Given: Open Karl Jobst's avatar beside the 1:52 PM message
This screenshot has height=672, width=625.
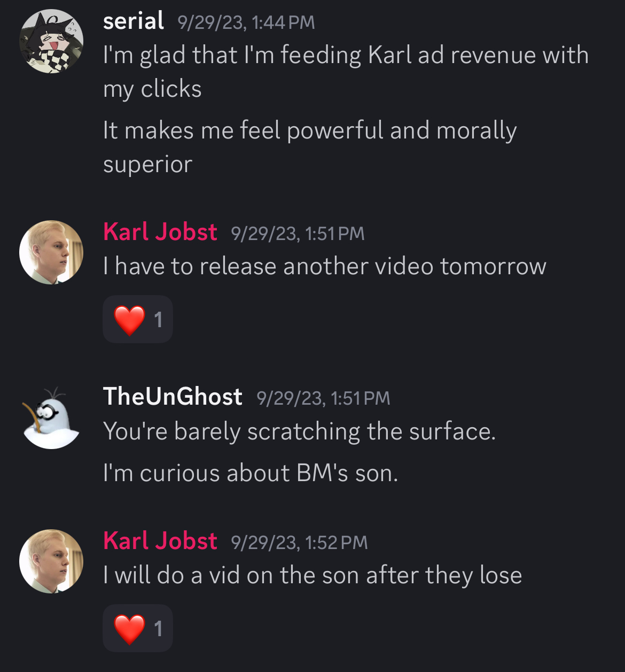Looking at the screenshot, I should pyautogui.click(x=51, y=561).
